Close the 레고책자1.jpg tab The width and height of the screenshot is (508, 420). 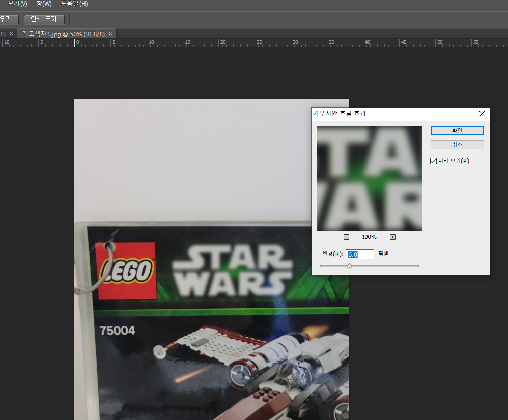click(x=111, y=34)
